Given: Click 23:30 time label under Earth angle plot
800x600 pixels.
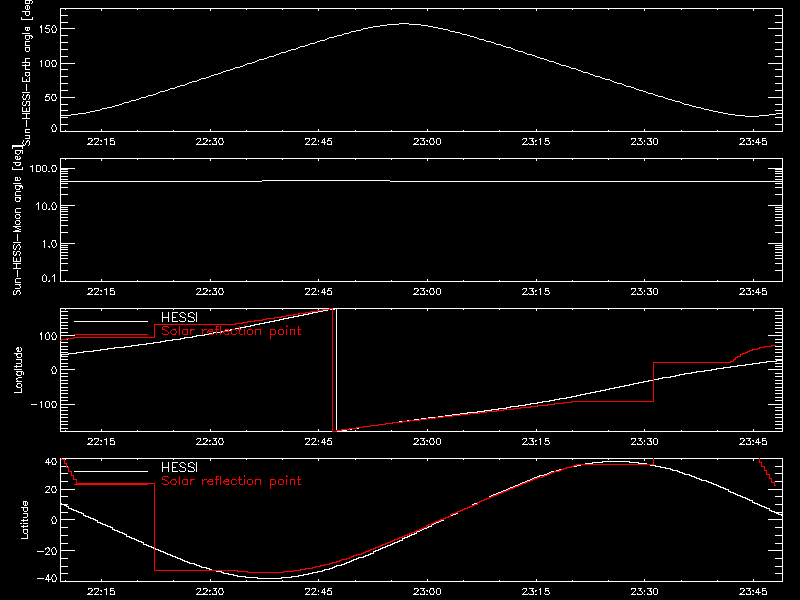Looking at the screenshot, I should [x=644, y=142].
